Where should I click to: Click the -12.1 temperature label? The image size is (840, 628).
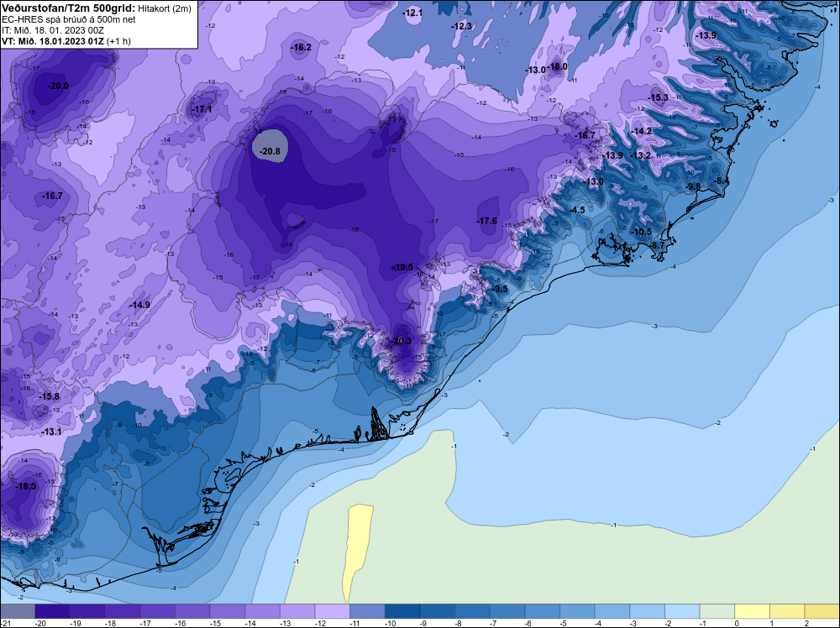[412, 13]
